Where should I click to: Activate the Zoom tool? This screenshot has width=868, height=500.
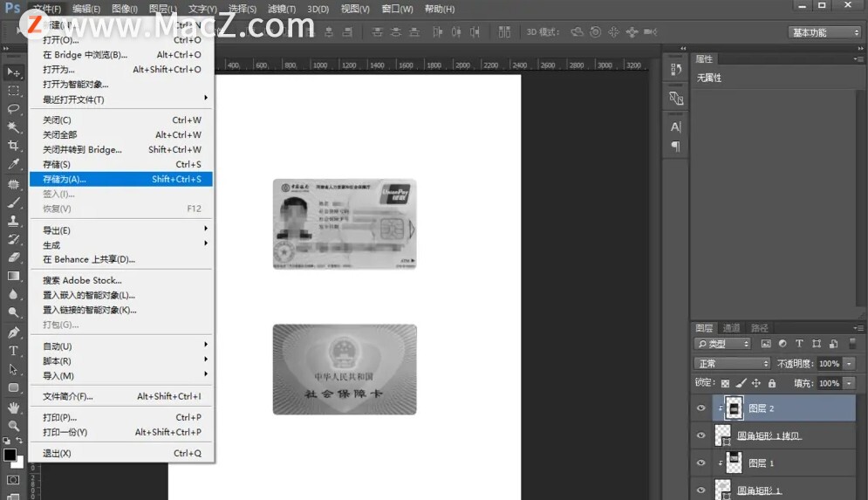pos(13,426)
